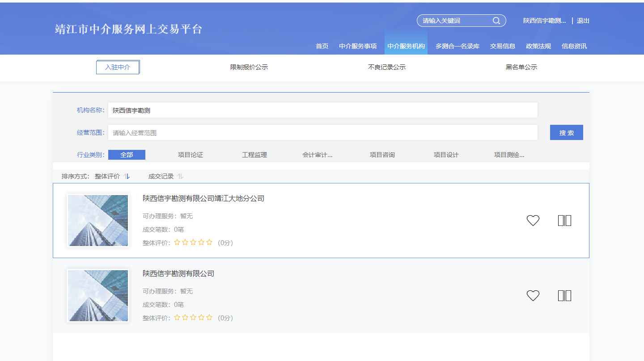644x361 pixels.
Task: 点击成交记录旁的排序箭头图标
Action: tap(180, 176)
